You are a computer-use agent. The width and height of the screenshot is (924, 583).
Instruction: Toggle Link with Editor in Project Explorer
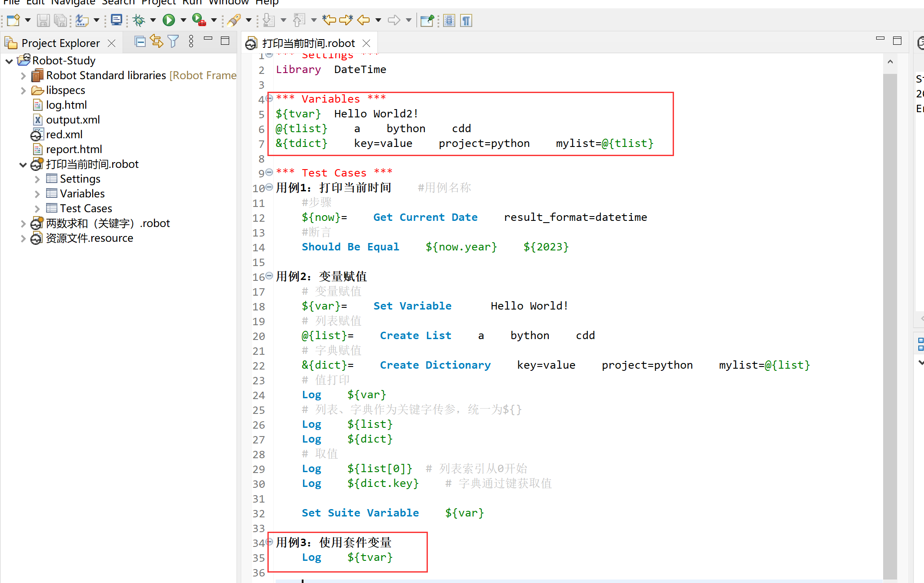157,41
